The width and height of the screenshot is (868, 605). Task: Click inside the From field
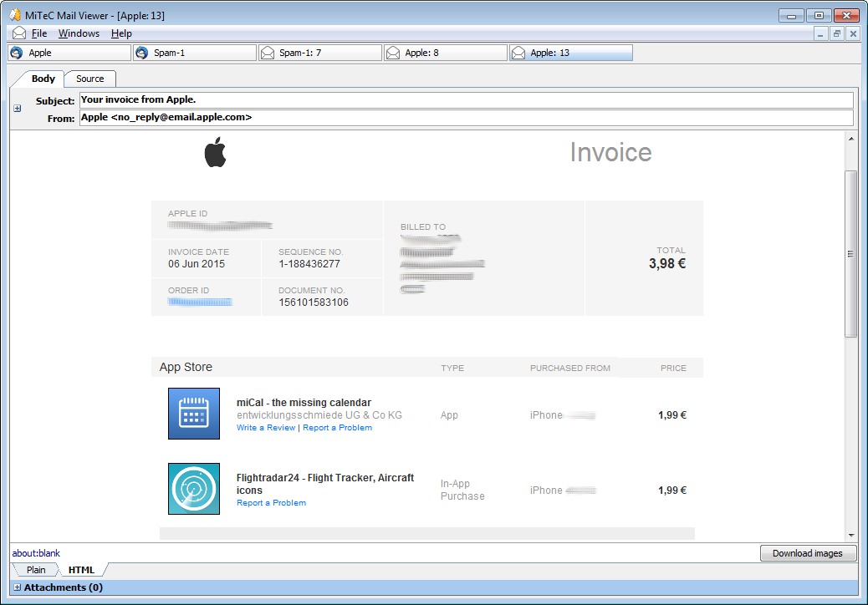pos(466,118)
